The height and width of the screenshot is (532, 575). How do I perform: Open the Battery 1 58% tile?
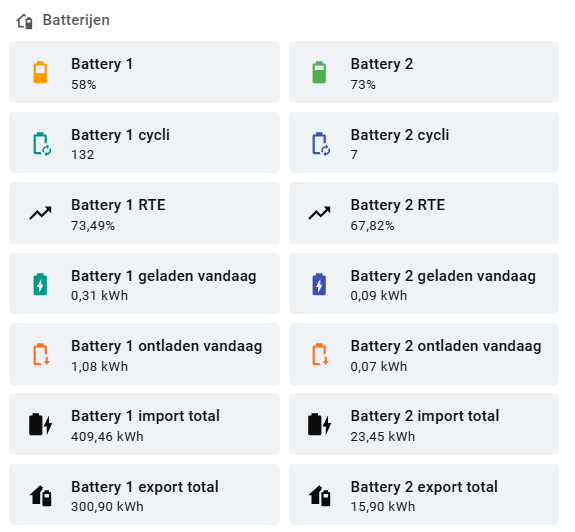click(x=144, y=72)
